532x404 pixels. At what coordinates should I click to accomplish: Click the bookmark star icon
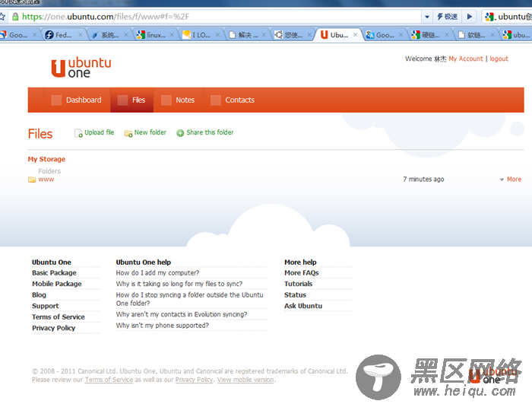(2, 16)
